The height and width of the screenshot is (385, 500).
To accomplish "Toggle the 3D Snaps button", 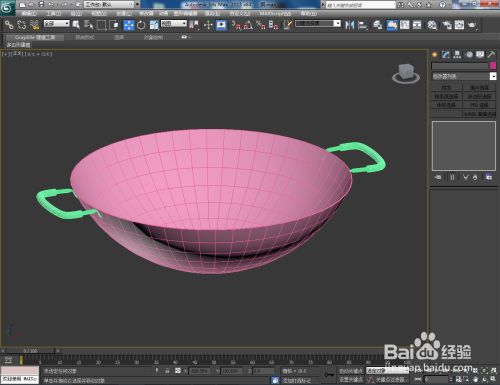I will point(236,25).
